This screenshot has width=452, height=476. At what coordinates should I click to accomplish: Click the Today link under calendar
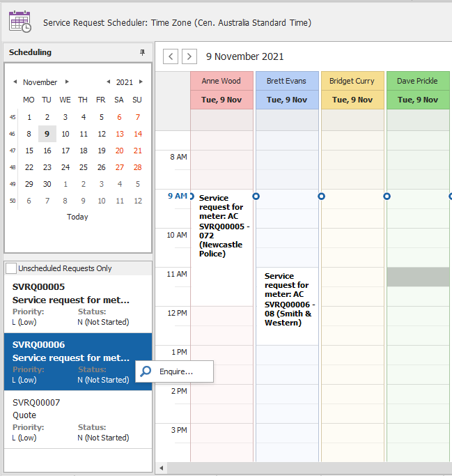pyautogui.click(x=77, y=217)
